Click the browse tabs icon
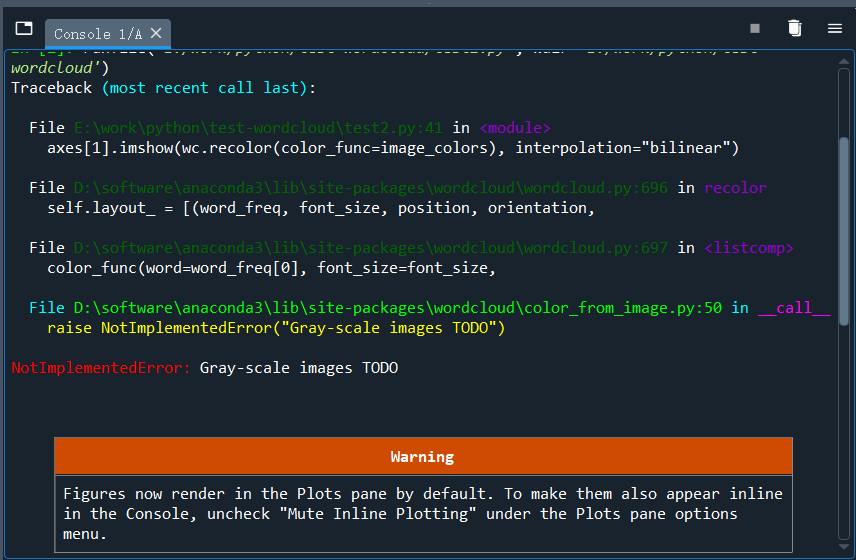The height and width of the screenshot is (560, 856). click(x=24, y=29)
